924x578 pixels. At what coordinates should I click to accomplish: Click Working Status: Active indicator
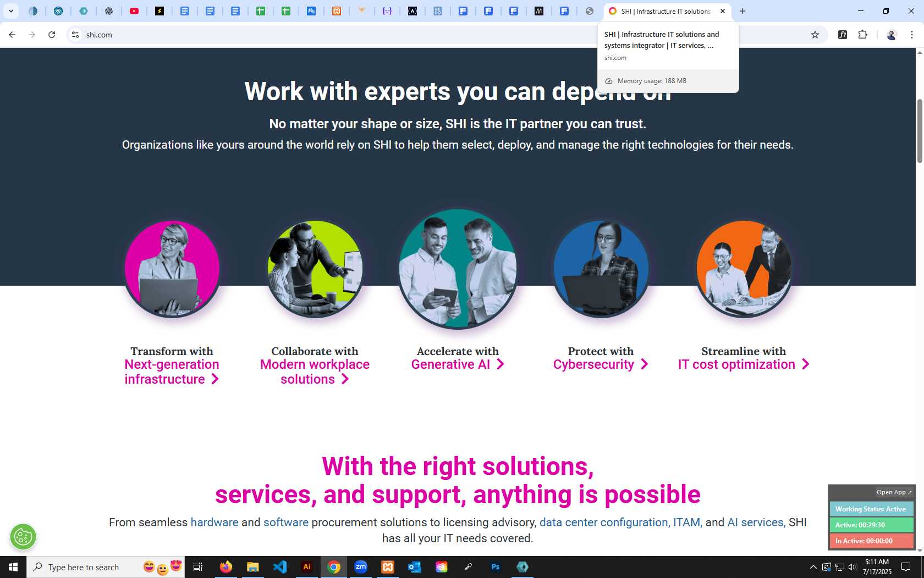(871, 509)
